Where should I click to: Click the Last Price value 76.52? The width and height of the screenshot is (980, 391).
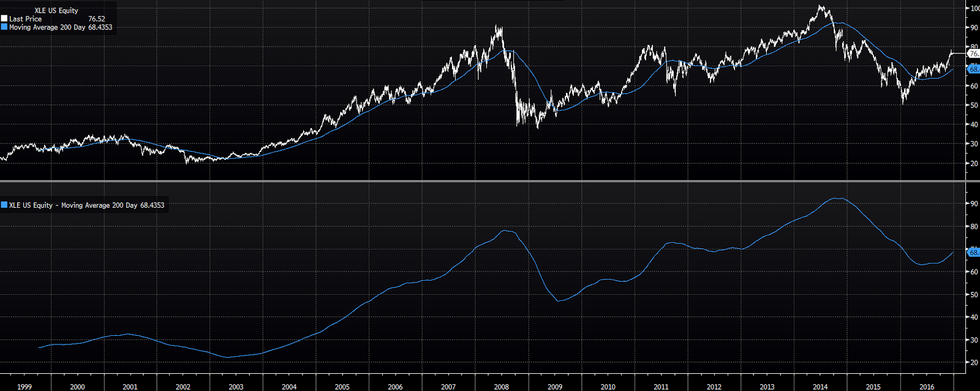point(97,19)
